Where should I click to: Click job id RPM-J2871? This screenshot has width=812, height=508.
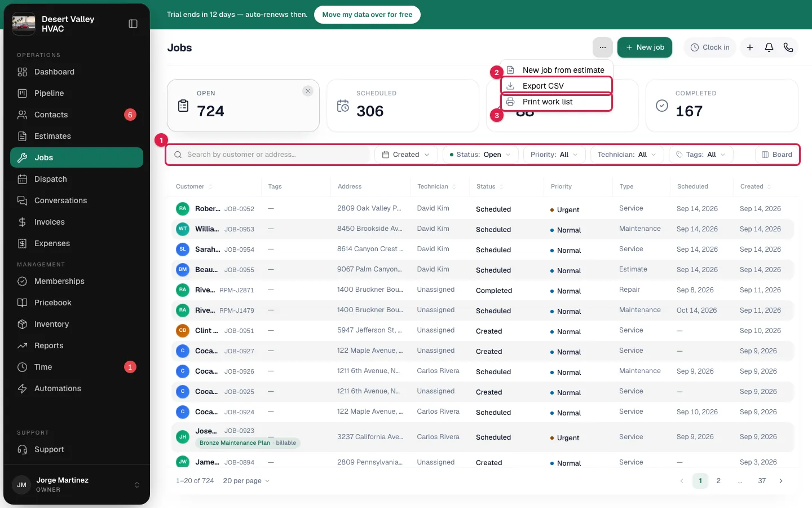pos(237,290)
